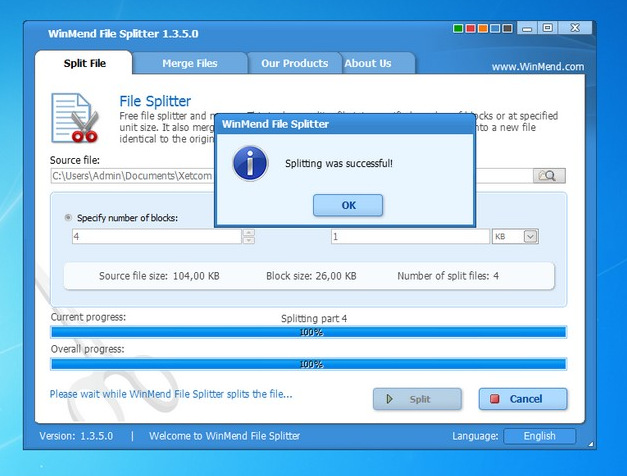Pick the red theme color swatch
The width and height of the screenshot is (627, 476).
471,28
